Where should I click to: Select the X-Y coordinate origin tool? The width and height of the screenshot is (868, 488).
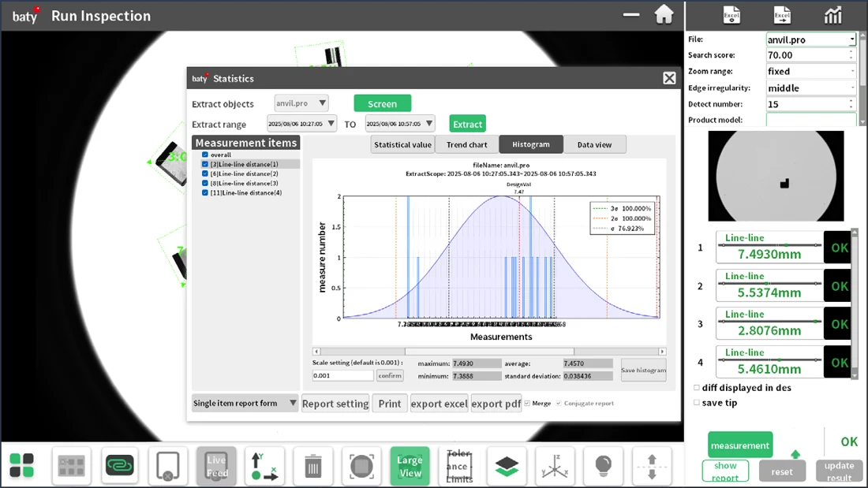[x=264, y=466]
